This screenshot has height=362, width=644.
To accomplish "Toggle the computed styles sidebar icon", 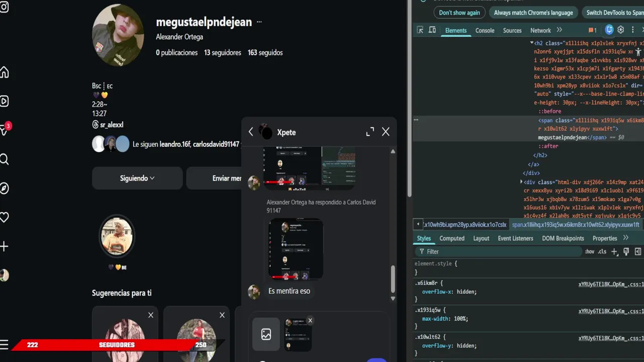I will [x=638, y=251].
